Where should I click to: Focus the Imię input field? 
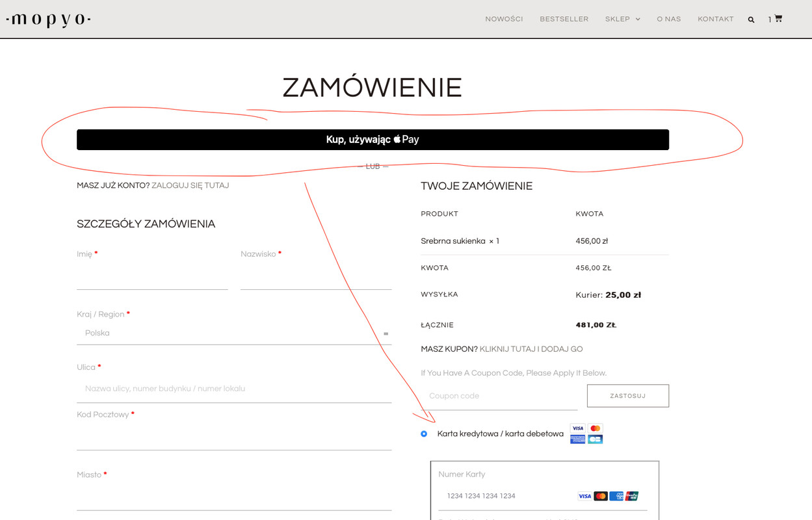click(x=152, y=277)
